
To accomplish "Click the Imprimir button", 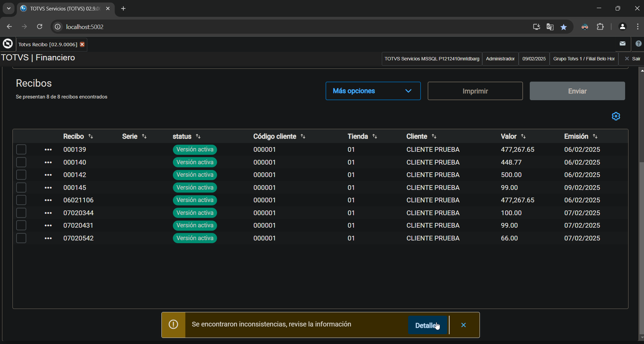I will point(475,91).
